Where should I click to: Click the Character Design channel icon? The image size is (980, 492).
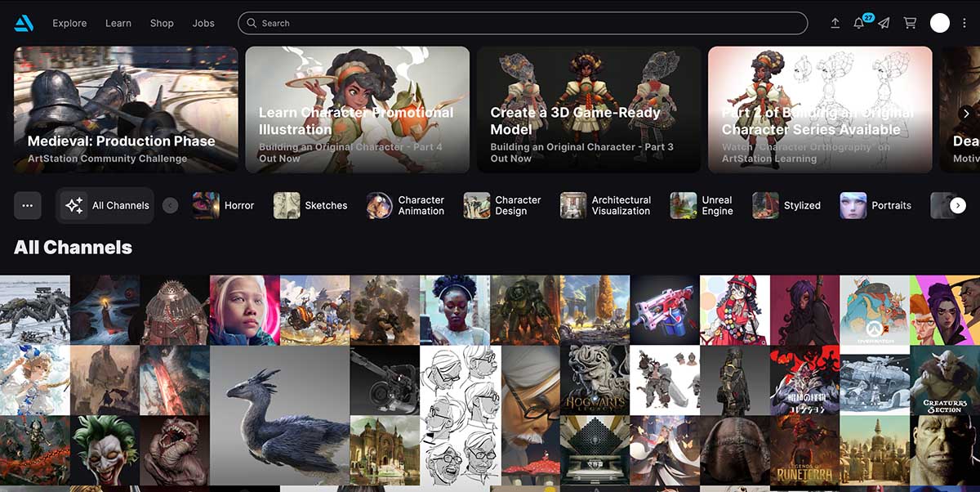pos(477,205)
